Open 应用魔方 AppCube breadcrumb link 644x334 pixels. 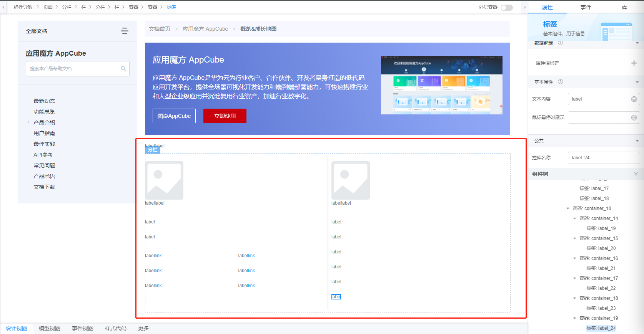point(205,29)
